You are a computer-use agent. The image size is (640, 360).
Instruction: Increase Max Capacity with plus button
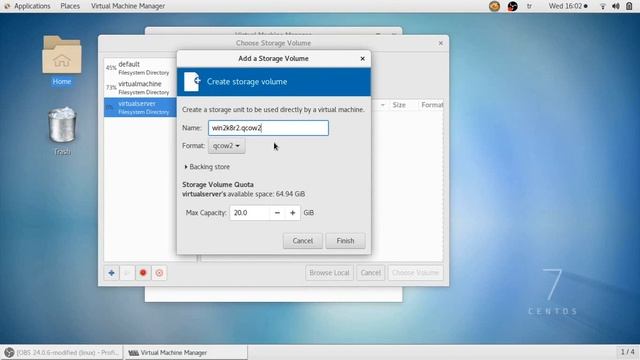click(293, 213)
